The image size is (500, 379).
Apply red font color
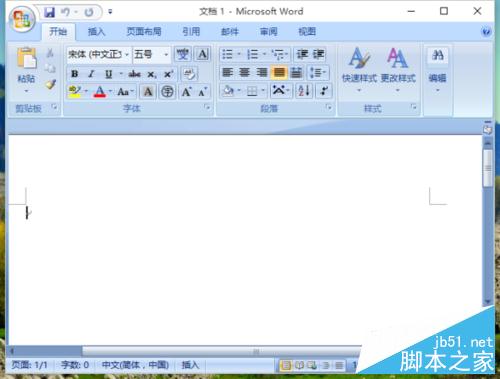pyautogui.click(x=100, y=91)
